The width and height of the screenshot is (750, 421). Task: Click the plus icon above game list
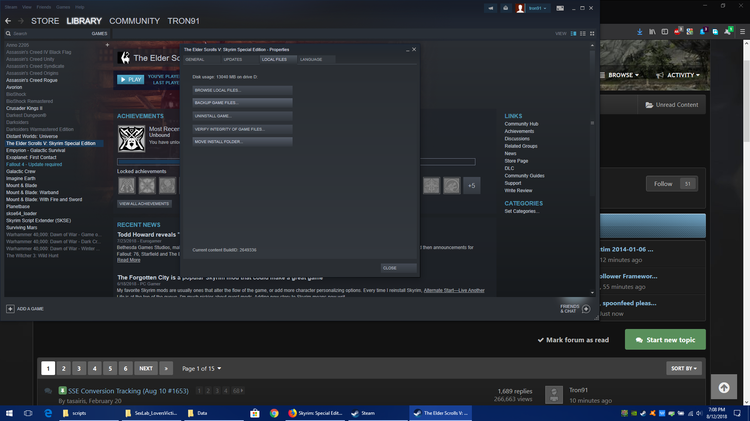pos(107,45)
